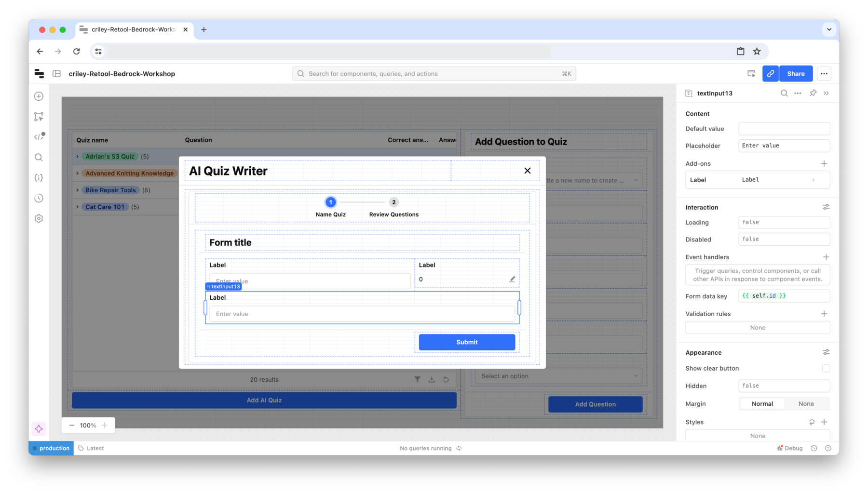Image resolution: width=868 pixels, height=493 pixels.
Task: Pin the textInput13 inspector panel
Action: point(813,93)
